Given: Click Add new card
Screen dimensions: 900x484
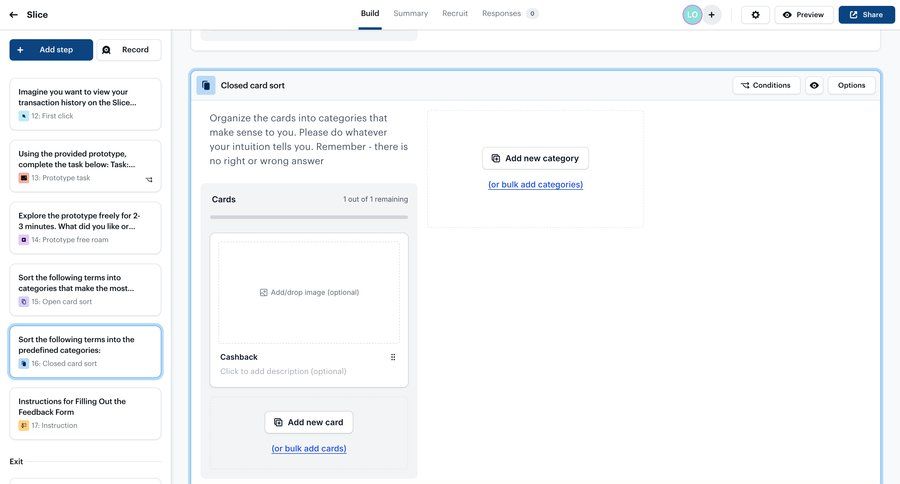Looking at the screenshot, I should coord(309,423).
